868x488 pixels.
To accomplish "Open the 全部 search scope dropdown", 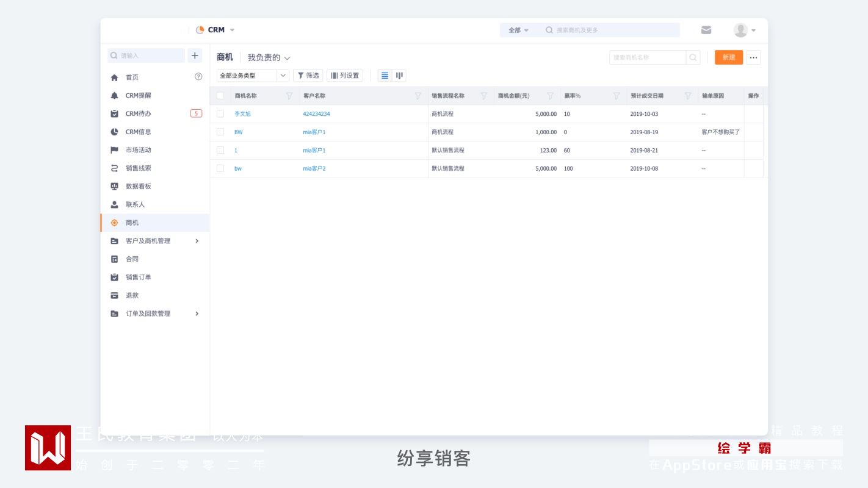I will 519,30.
